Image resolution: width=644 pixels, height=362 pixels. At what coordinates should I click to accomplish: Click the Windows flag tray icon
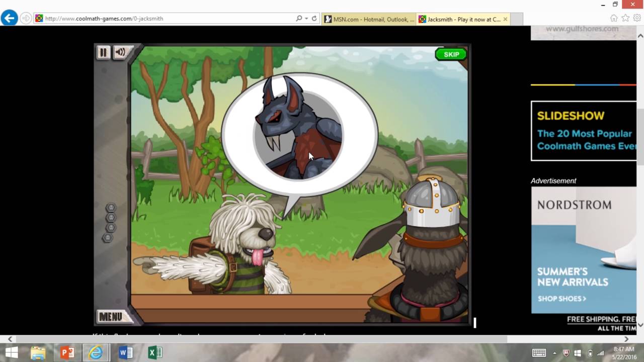578,353
